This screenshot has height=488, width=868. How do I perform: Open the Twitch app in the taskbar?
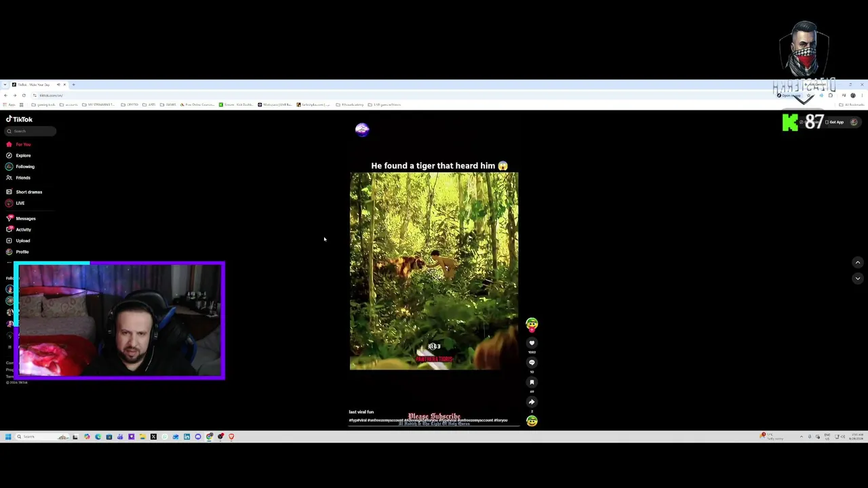pos(131,436)
